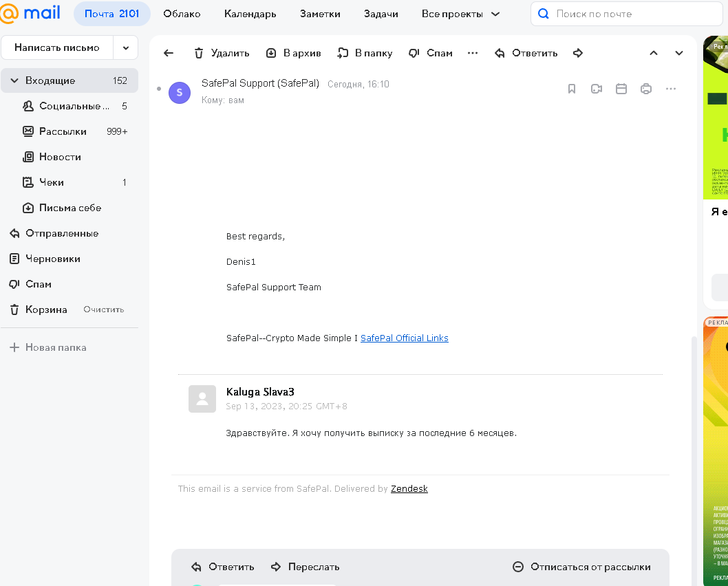
Task: Open compose options dropdown arrow
Action: pos(126,47)
